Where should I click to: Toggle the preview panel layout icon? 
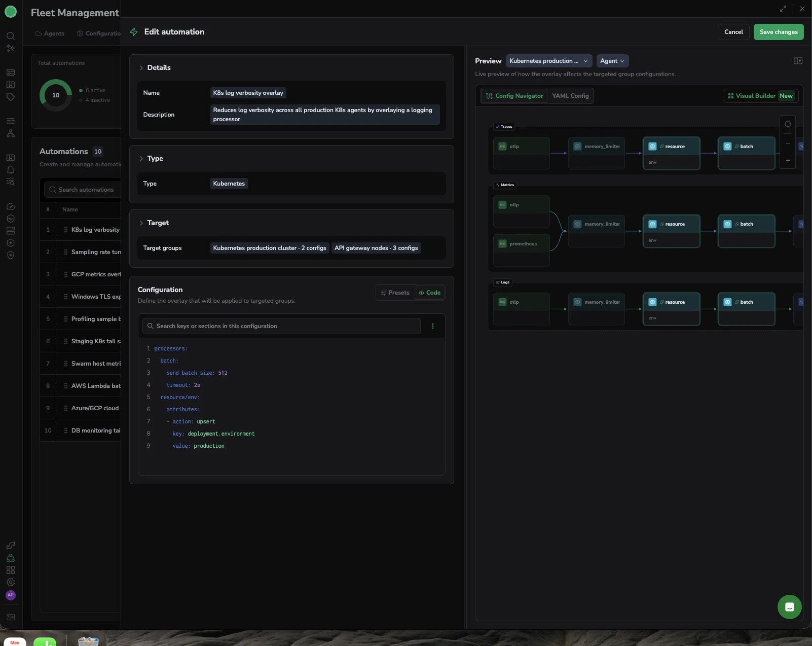798,61
